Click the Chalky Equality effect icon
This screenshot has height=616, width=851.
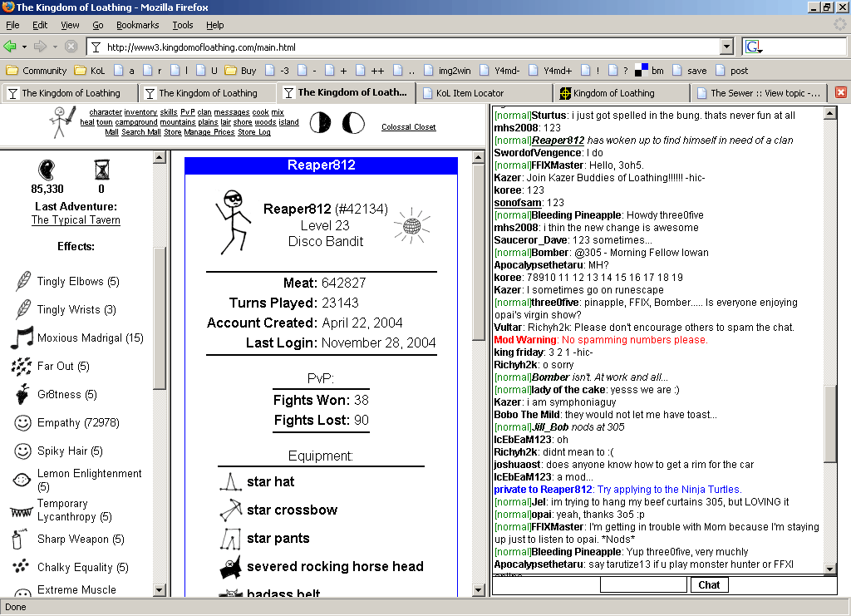[21, 567]
